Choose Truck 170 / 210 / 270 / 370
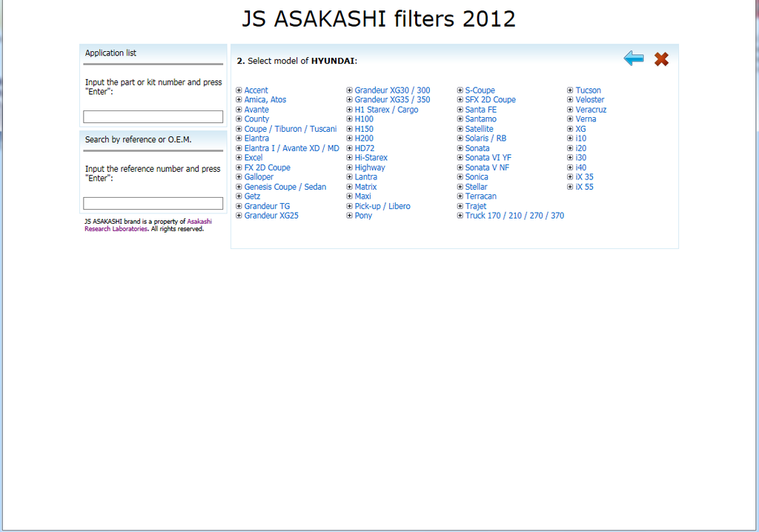 click(514, 216)
